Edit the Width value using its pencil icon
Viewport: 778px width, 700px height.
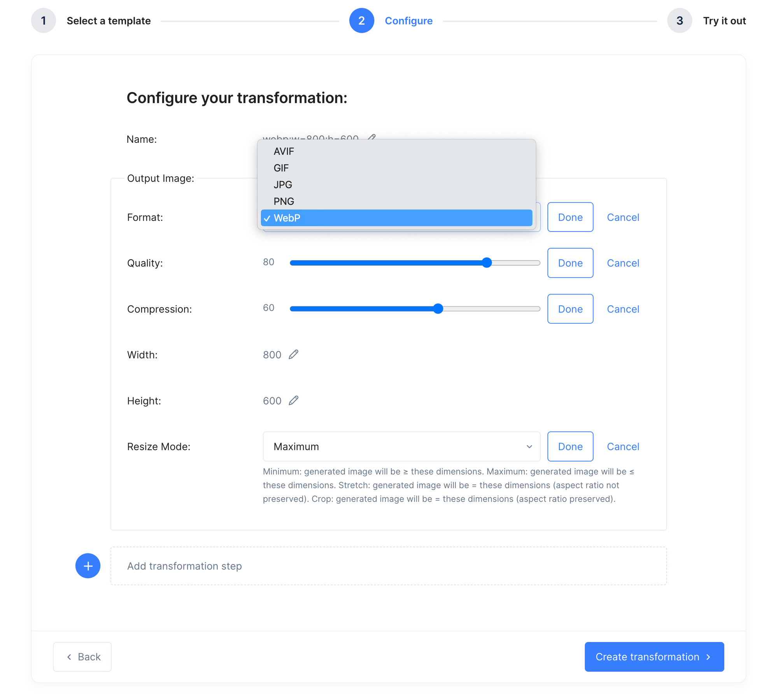click(294, 354)
